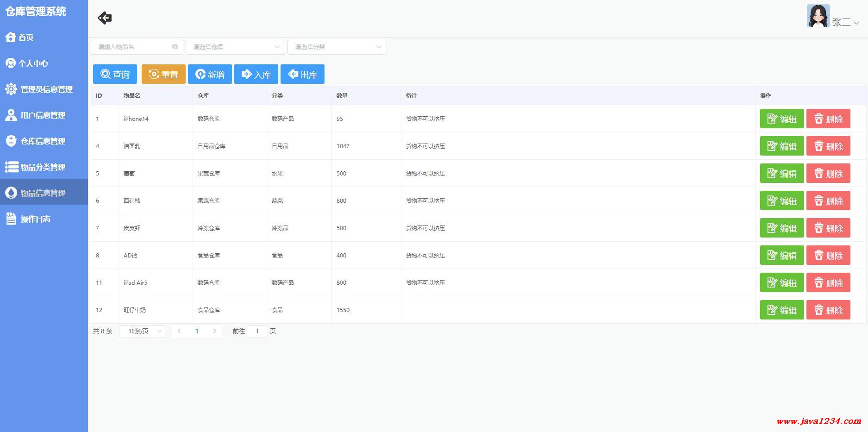Edit the iPad Air5 row

[782, 282]
